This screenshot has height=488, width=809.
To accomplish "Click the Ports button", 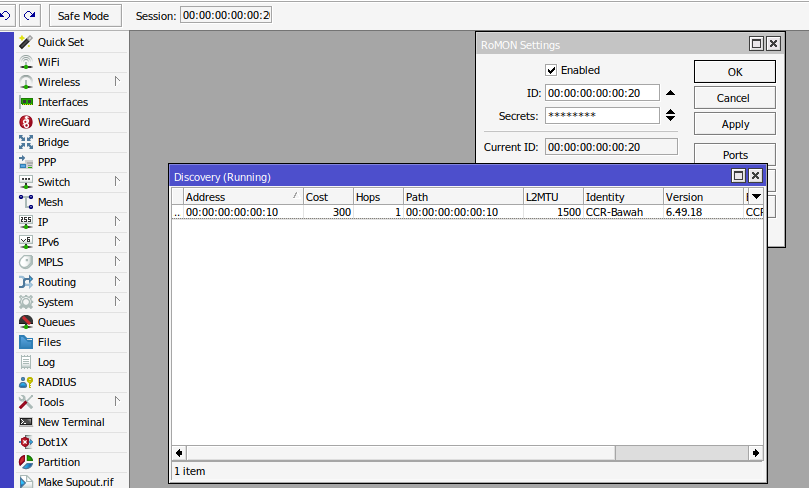I will [x=734, y=155].
